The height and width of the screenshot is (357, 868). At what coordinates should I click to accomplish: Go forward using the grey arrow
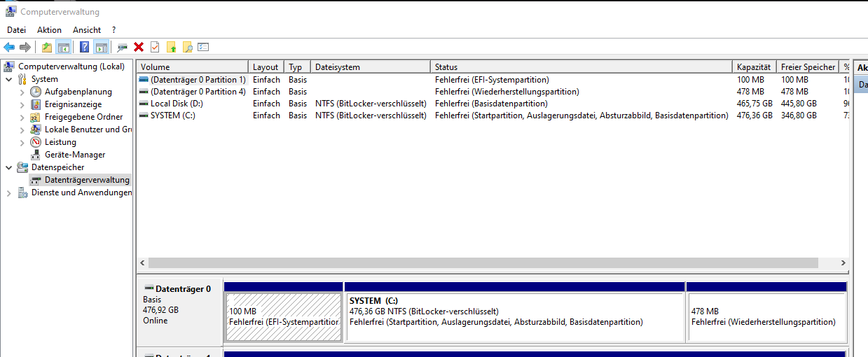(x=25, y=47)
